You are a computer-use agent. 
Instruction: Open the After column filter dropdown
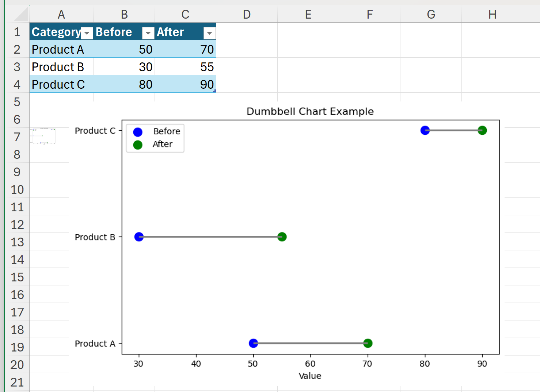[x=209, y=33]
